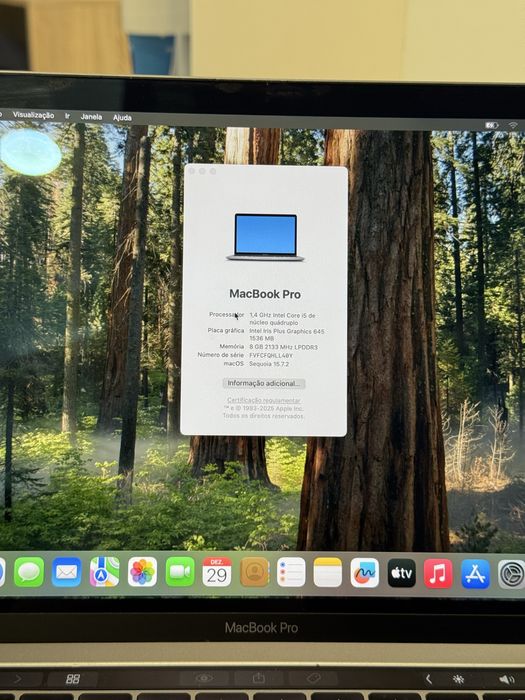This screenshot has height=700, width=525.
Task: Click the Sequoia 15.7.2 macOS version
Action: [x=269, y=364]
